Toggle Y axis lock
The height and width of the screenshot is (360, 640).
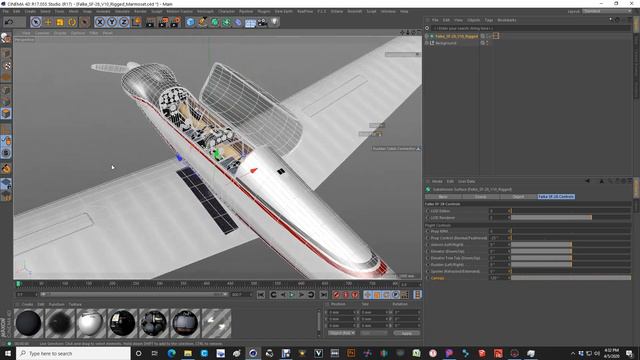click(112, 22)
